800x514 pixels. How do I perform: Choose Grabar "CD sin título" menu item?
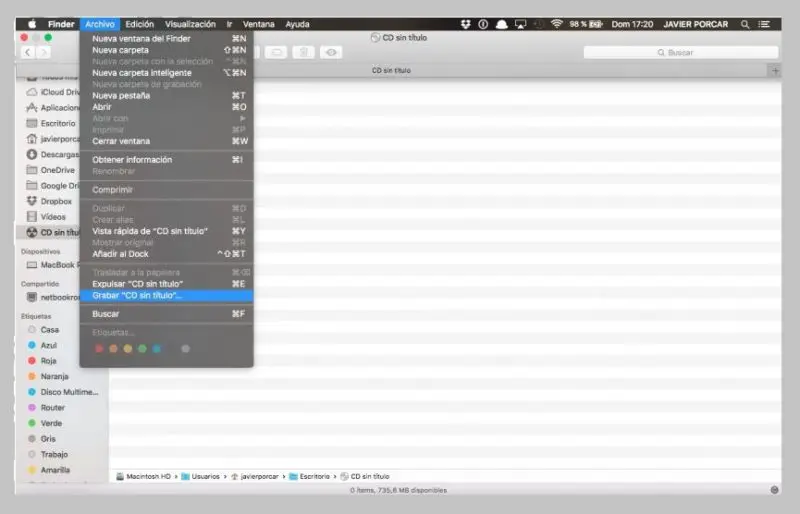(x=166, y=296)
